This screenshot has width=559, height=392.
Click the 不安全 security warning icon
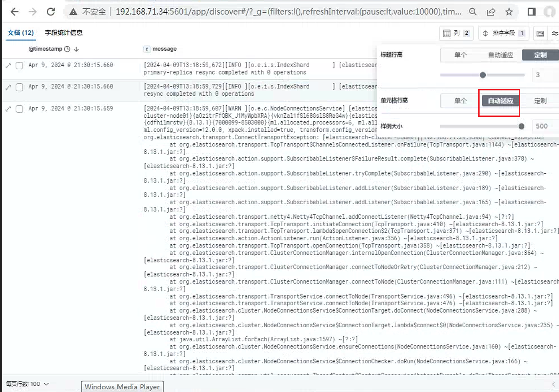point(73,12)
